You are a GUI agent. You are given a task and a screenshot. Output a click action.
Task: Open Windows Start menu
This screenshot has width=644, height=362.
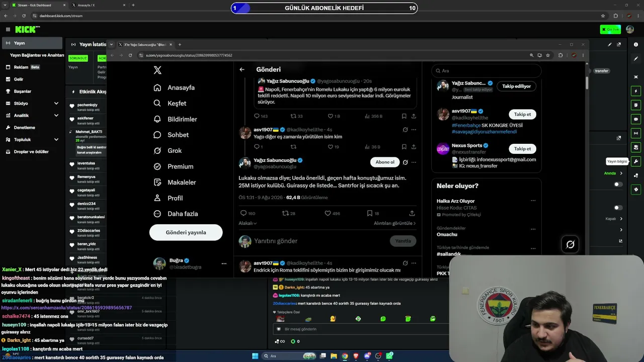255,356
